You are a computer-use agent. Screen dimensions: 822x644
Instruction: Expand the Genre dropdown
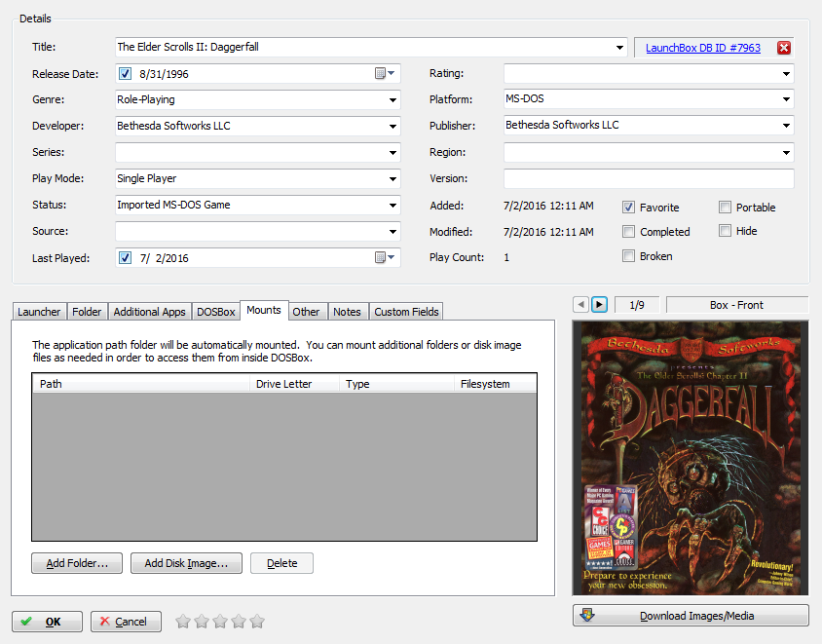point(392,99)
